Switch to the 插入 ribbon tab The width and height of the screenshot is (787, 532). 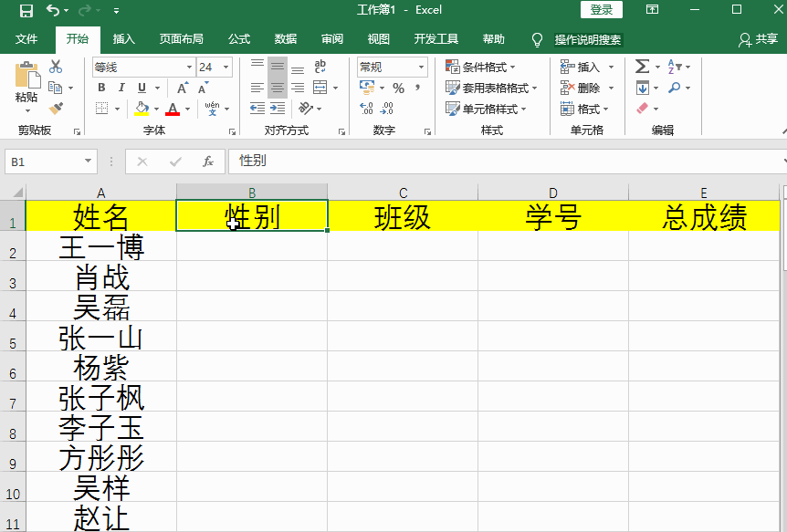tap(123, 38)
